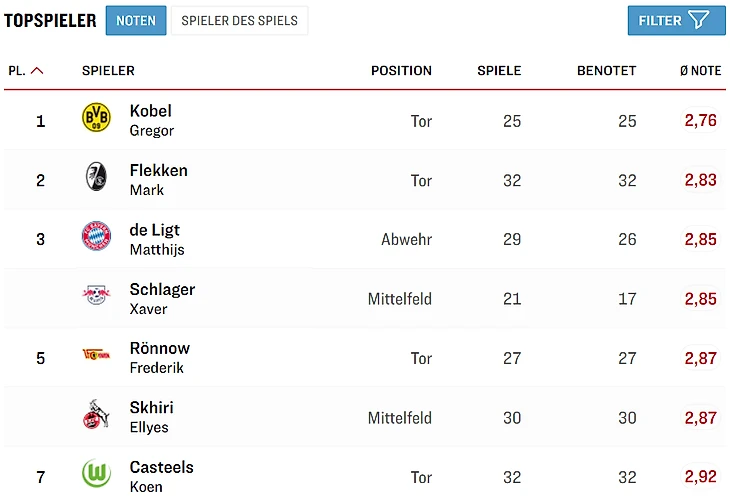The width and height of the screenshot is (730, 502).
Task: Click the RB Leipzig club logo
Action: (x=96, y=297)
